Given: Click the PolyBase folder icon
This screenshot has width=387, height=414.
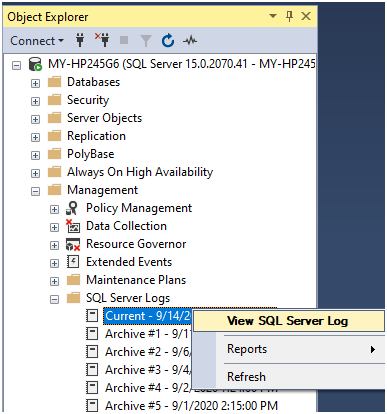Looking at the screenshot, I should pos(55,154).
